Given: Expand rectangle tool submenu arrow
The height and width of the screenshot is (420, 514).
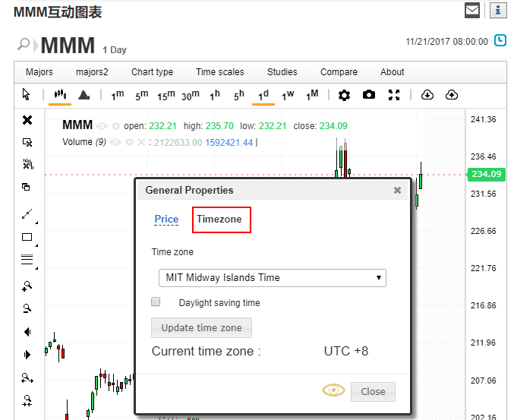Looking at the screenshot, I should click(x=36, y=245).
